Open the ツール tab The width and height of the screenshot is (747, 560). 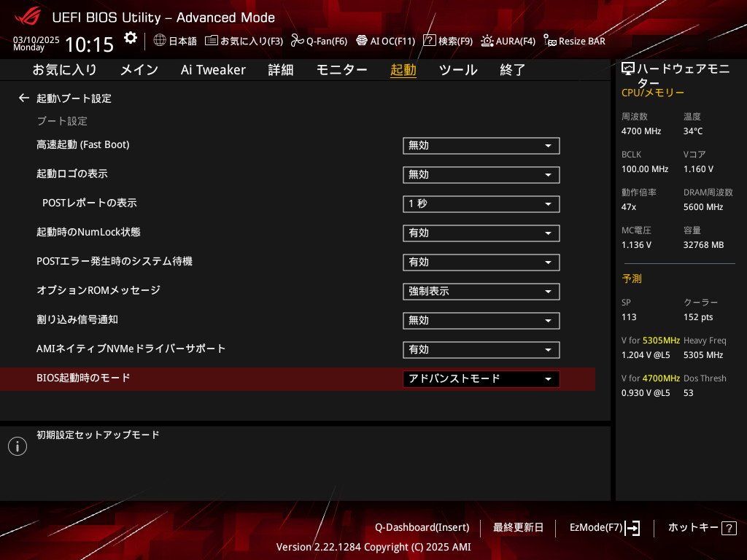coord(458,69)
